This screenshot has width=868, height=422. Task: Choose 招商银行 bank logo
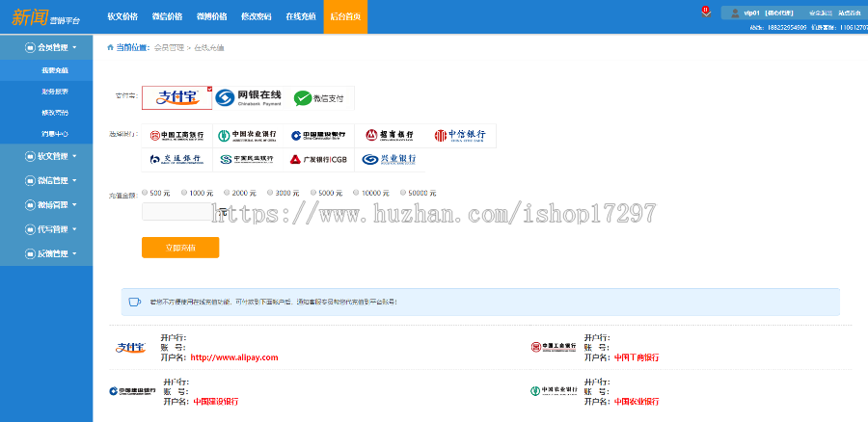[390, 136]
